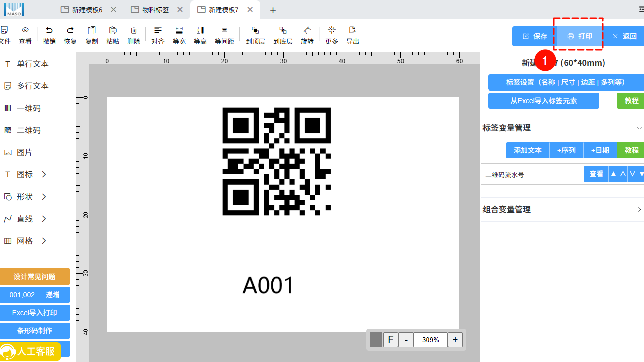The width and height of the screenshot is (644, 362).
Task: Collapse the 标签变量管理 section
Action: tap(639, 128)
